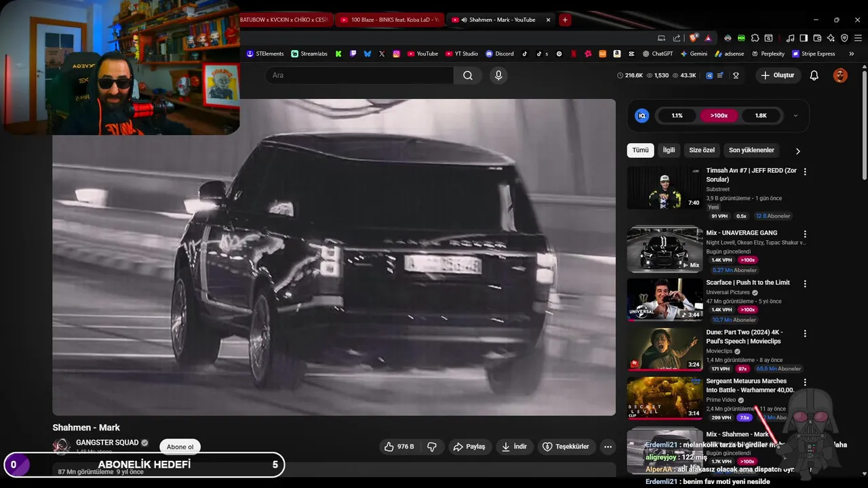Screen dimensions: 868x488
Task: Open the Bluesky butterfly bookmark
Action: (368, 54)
